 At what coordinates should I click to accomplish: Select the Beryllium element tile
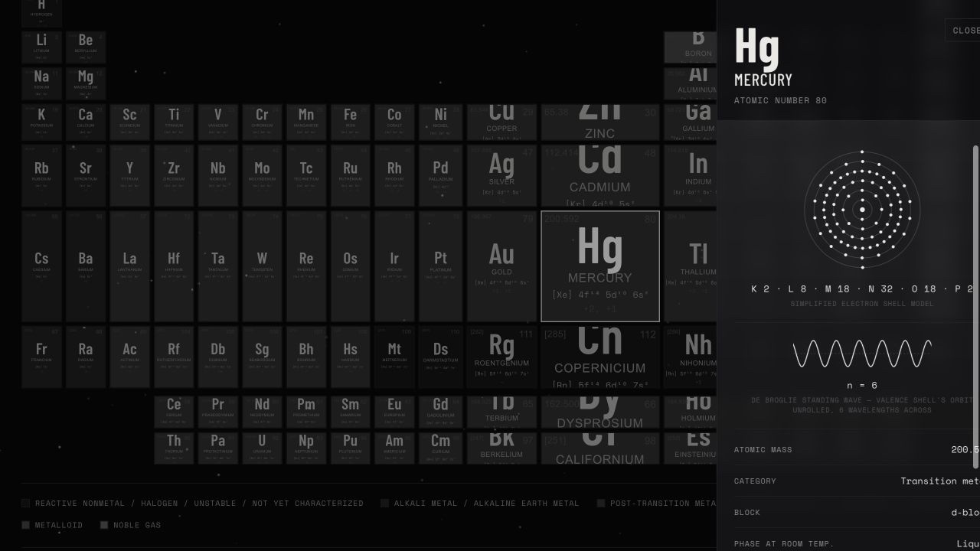click(x=86, y=47)
